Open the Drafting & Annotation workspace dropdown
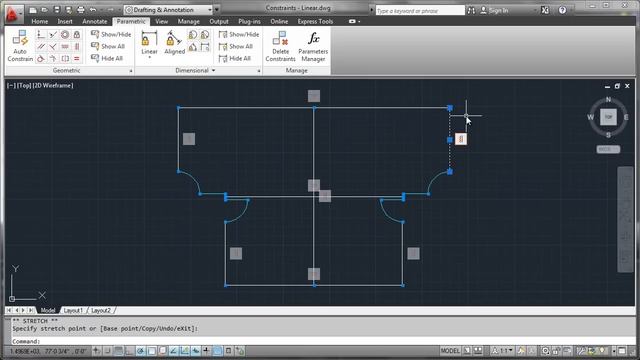 (169, 10)
